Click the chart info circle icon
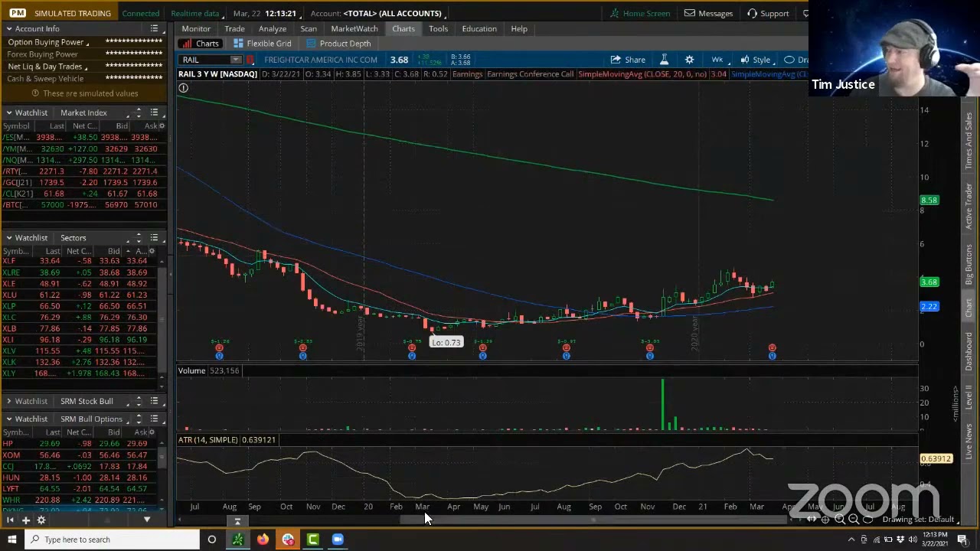The width and height of the screenshot is (980, 551). click(x=183, y=88)
